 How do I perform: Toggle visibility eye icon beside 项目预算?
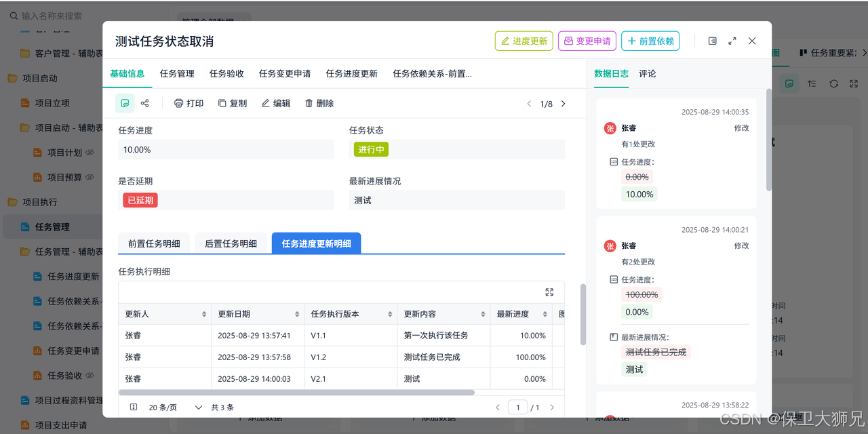(90, 177)
